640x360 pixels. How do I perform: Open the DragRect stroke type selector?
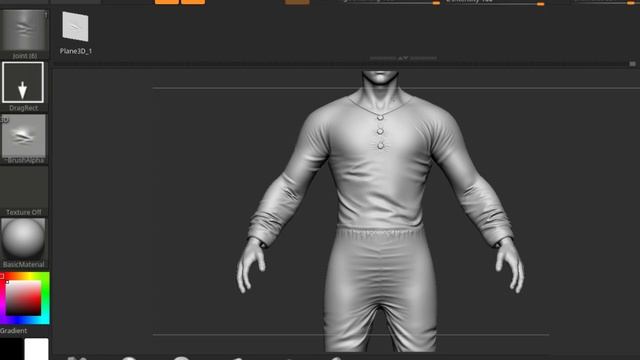click(x=23, y=82)
